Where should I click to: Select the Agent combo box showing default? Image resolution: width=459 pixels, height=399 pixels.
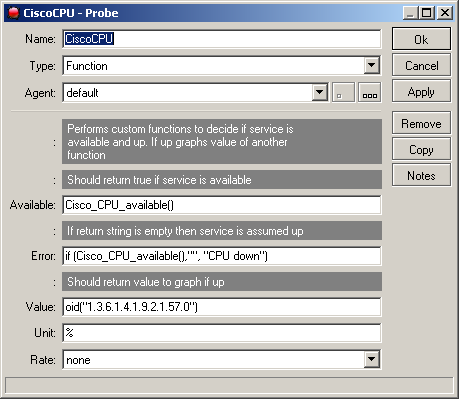(x=196, y=92)
